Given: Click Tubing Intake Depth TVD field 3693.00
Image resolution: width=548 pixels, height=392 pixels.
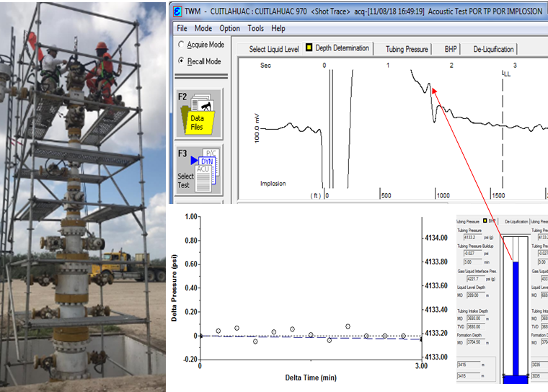Looking at the screenshot, I should [x=476, y=326].
